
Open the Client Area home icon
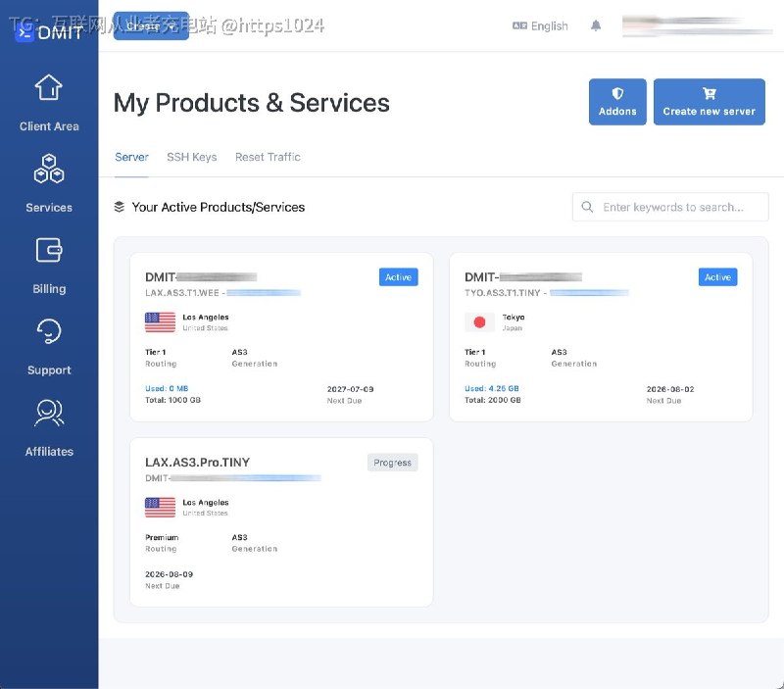point(48,87)
